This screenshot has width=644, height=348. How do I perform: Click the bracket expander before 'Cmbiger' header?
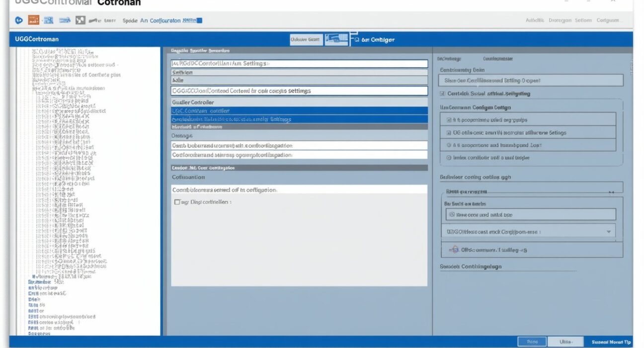click(354, 39)
